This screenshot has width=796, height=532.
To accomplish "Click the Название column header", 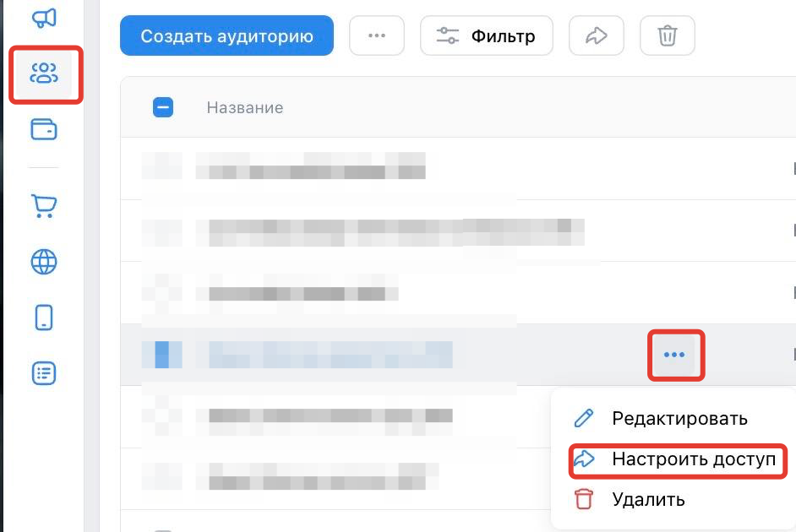I will coord(245,107).
